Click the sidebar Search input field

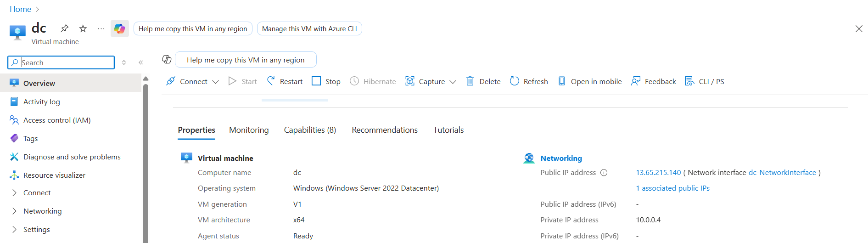(61, 62)
